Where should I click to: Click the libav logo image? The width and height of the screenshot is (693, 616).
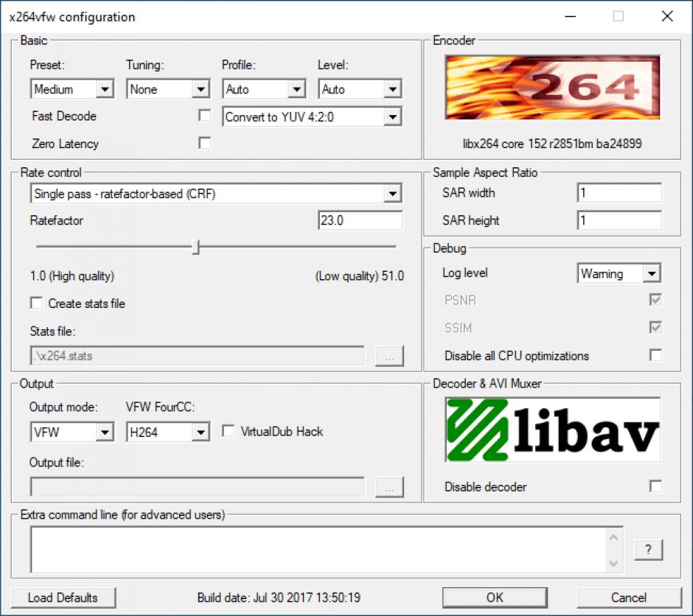(x=552, y=430)
